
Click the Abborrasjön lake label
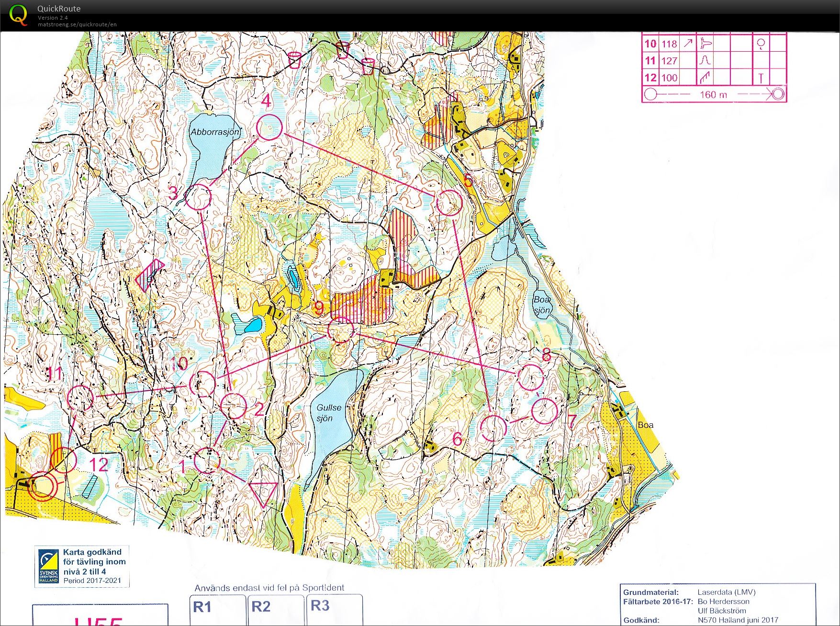point(215,132)
